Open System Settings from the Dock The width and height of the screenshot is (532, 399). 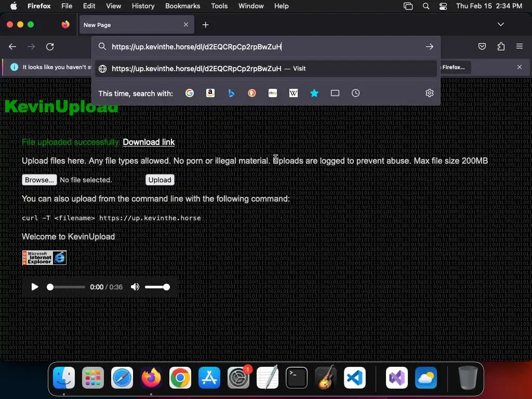coord(238,378)
